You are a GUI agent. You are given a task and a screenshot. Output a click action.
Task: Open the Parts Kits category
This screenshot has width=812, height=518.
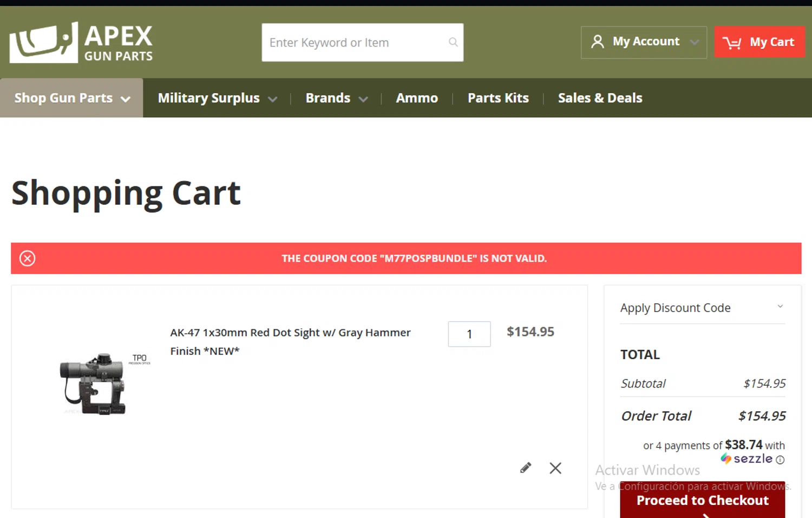[x=498, y=98]
